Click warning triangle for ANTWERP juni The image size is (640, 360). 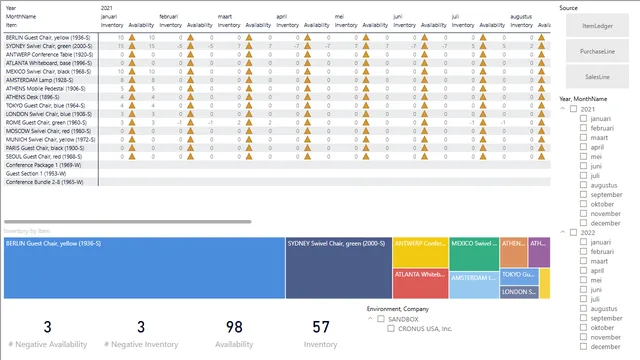coord(424,54)
